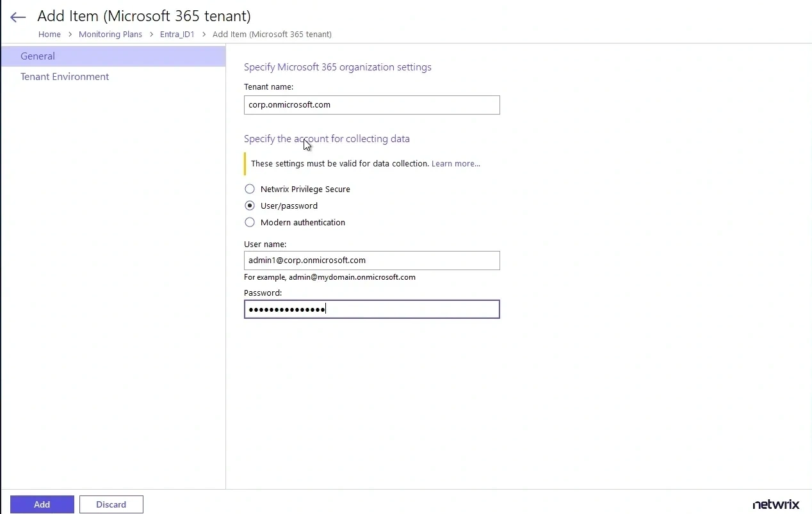Navigate to Home via breadcrumb
The image size is (812, 514).
(49, 34)
